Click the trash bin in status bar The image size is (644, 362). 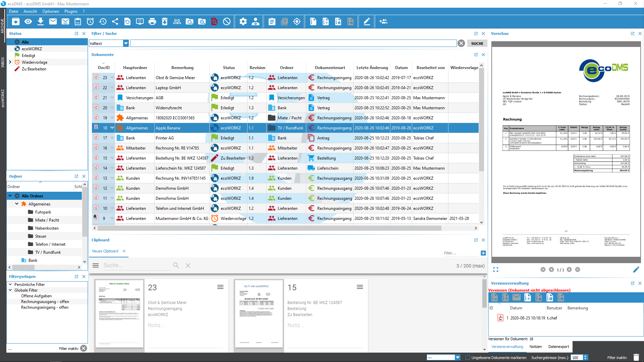coord(636,357)
